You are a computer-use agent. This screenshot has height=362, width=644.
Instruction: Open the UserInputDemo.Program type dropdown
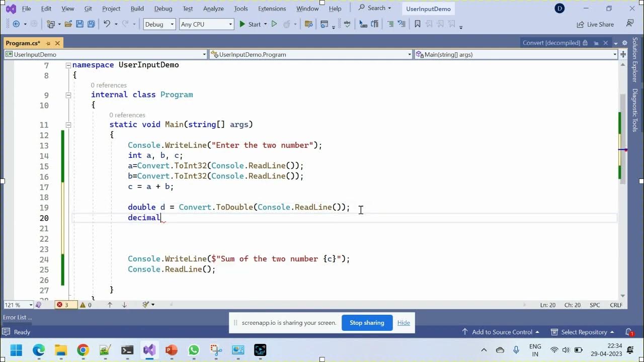click(311, 54)
